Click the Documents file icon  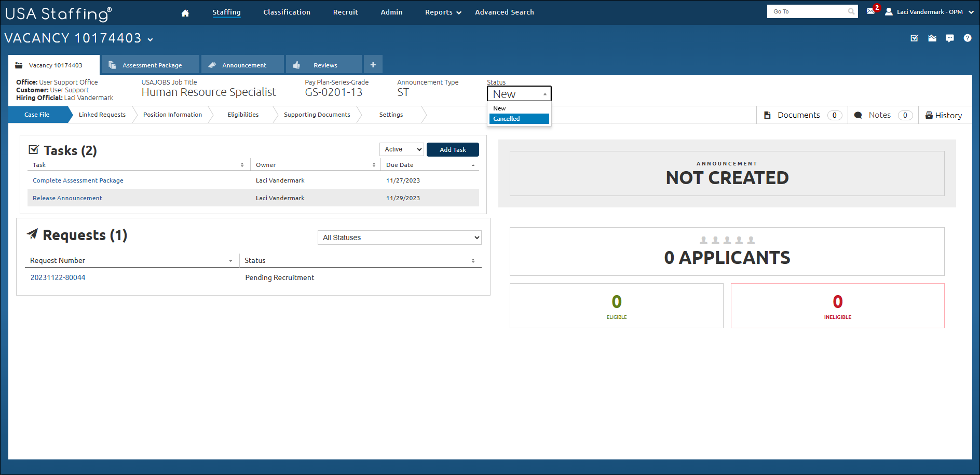(x=767, y=115)
